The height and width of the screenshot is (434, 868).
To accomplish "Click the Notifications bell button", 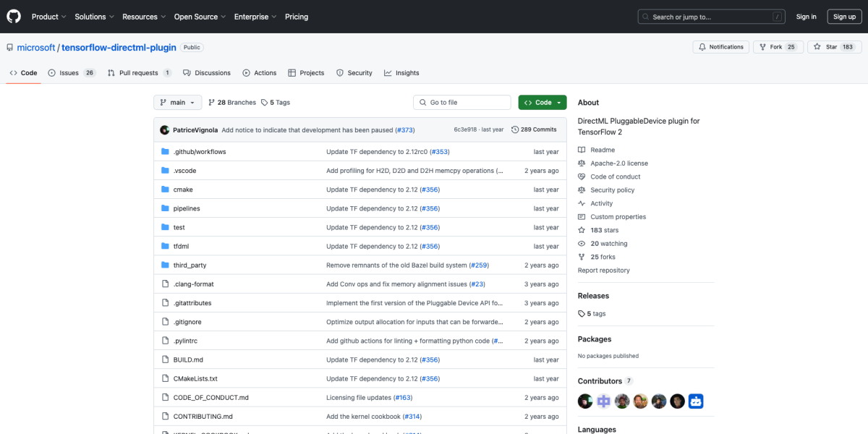I will click(720, 47).
